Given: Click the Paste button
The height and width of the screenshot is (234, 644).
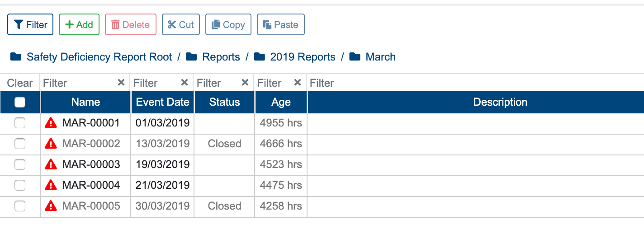Looking at the screenshot, I should 281,24.
